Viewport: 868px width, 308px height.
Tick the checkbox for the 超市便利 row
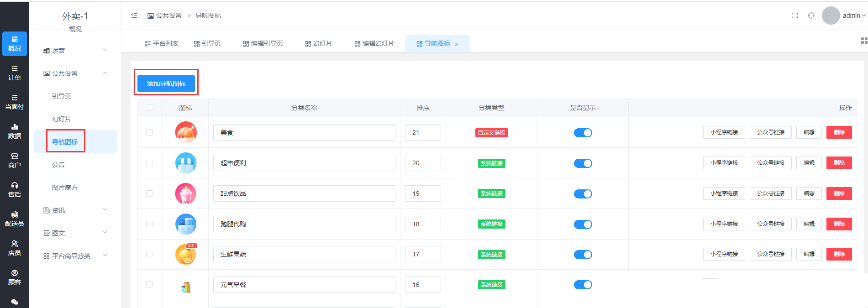click(149, 163)
